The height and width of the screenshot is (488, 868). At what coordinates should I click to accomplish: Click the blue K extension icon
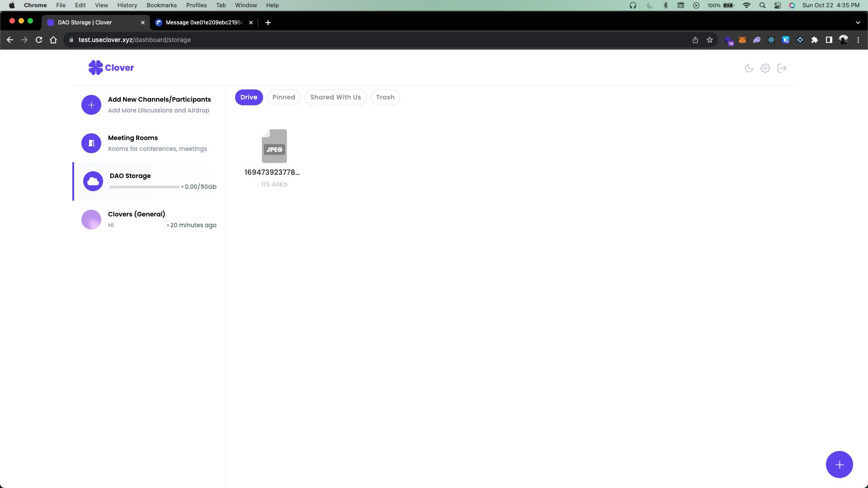point(786,40)
